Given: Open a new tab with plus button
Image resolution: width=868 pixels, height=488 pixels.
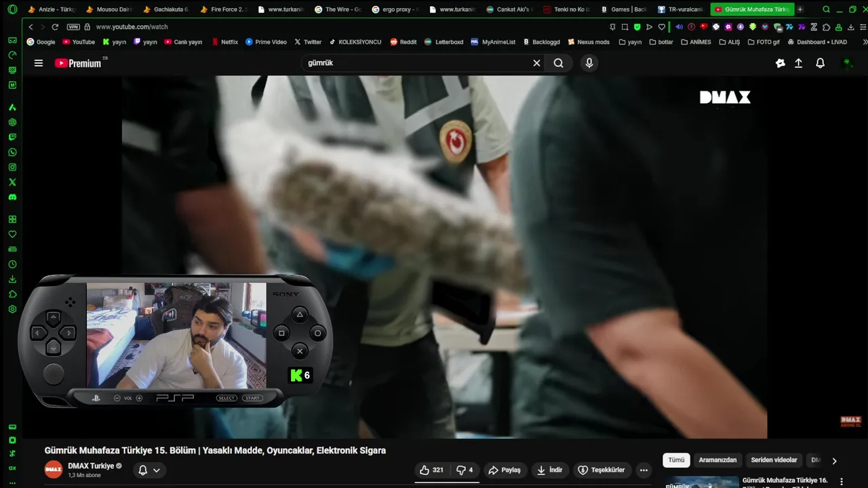Looking at the screenshot, I should coord(800,9).
